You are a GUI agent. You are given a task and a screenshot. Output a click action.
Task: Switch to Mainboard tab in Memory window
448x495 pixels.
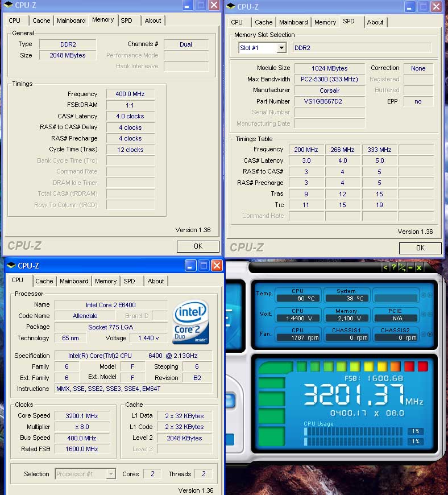[71, 20]
